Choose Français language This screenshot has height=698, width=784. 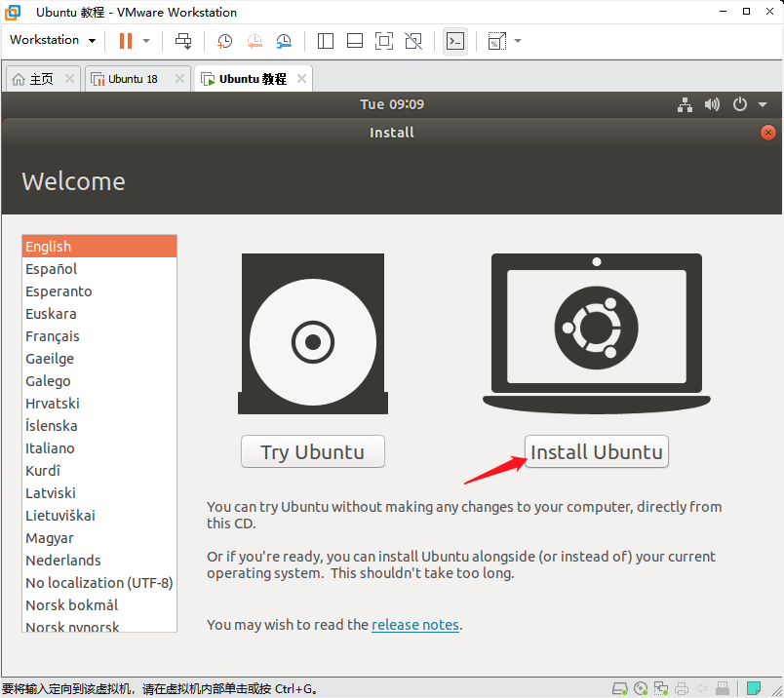pyautogui.click(x=99, y=336)
